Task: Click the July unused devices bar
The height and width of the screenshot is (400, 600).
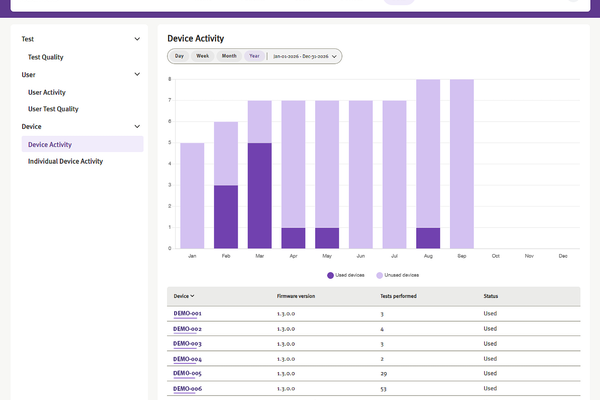Action: tap(395, 175)
